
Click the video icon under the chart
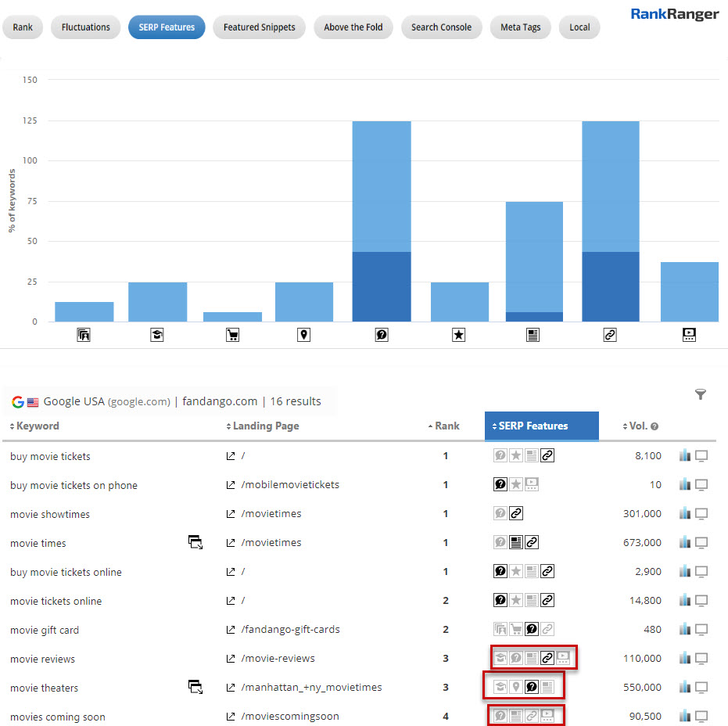pos(689,335)
